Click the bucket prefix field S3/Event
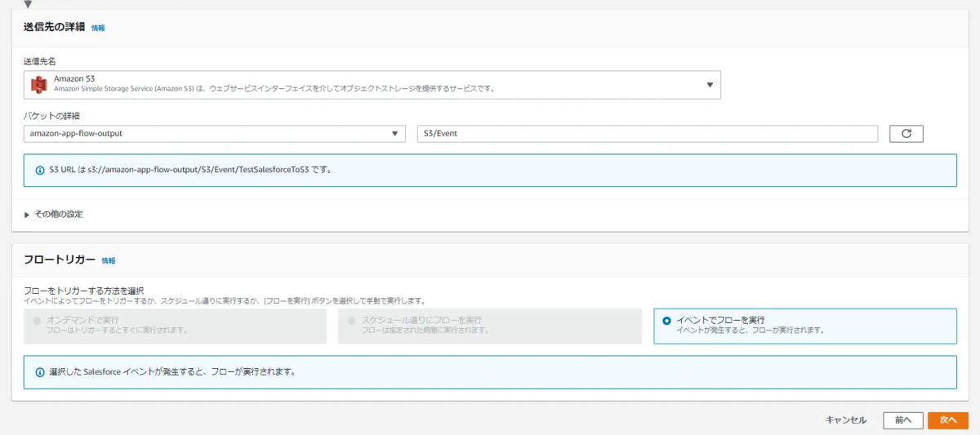Image resolution: width=980 pixels, height=435 pixels. coord(647,133)
